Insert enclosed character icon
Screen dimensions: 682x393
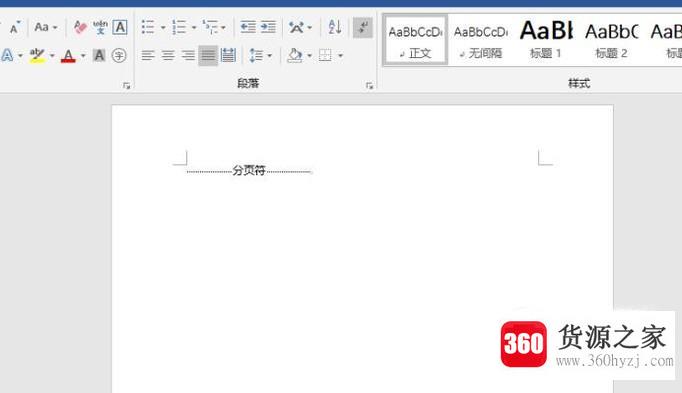point(119,56)
